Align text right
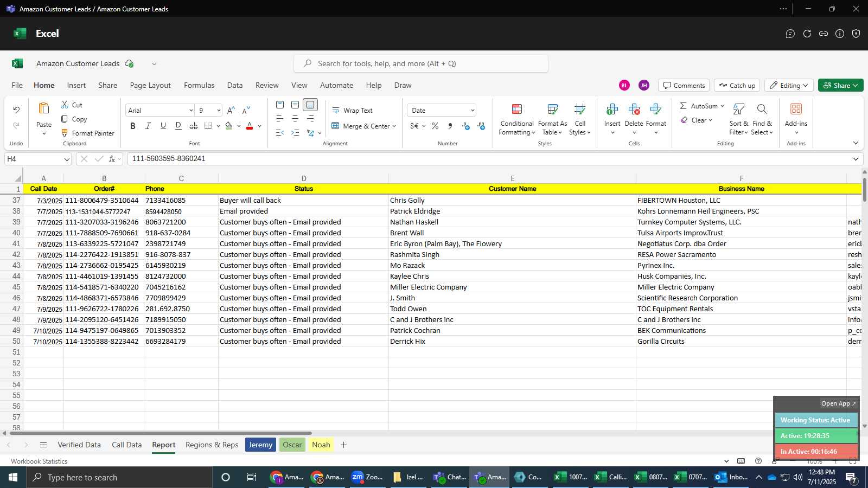The height and width of the screenshot is (488, 868). (x=310, y=118)
